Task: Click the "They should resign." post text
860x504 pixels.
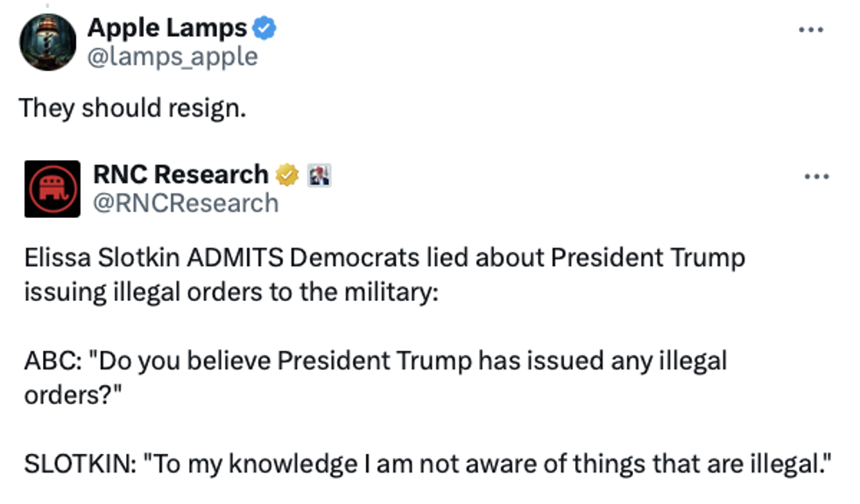Action: (x=133, y=108)
